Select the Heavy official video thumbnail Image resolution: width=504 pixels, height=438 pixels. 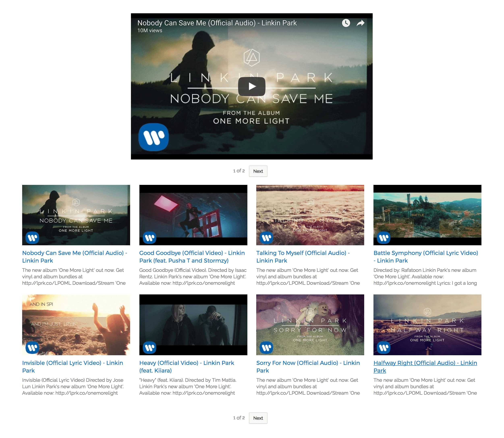(x=193, y=325)
